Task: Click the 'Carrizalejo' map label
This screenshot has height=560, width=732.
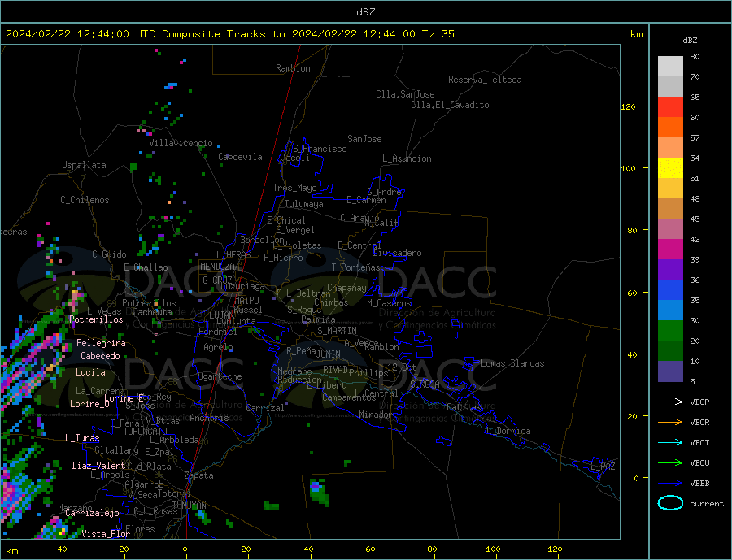Action: click(92, 514)
